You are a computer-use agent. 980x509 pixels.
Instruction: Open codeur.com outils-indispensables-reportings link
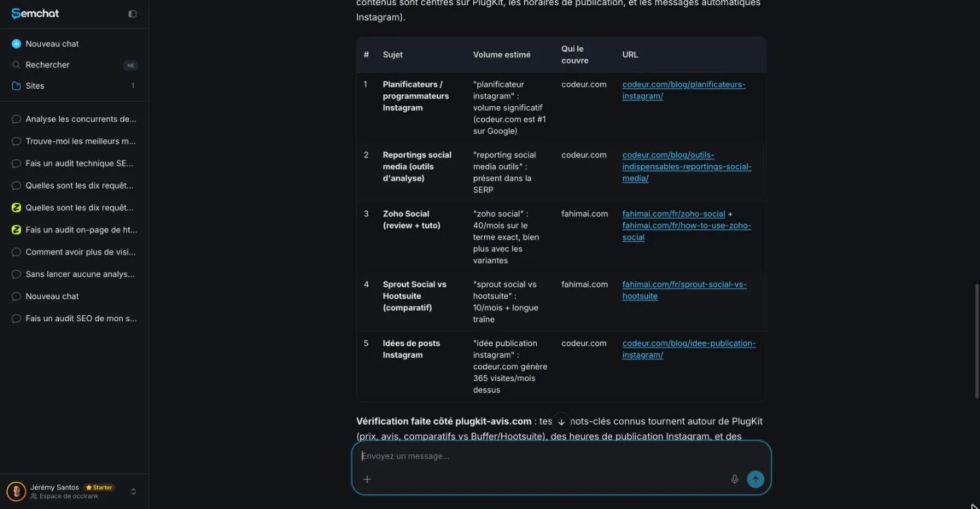(687, 166)
